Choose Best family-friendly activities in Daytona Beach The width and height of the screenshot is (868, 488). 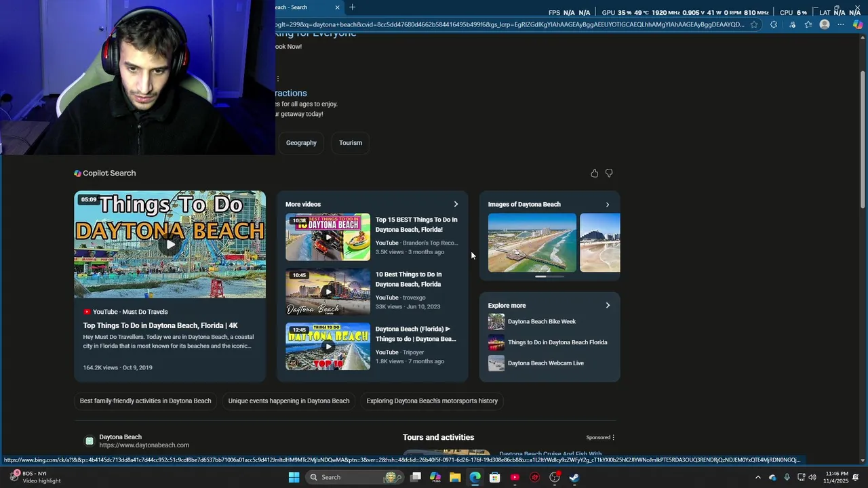[x=146, y=401]
